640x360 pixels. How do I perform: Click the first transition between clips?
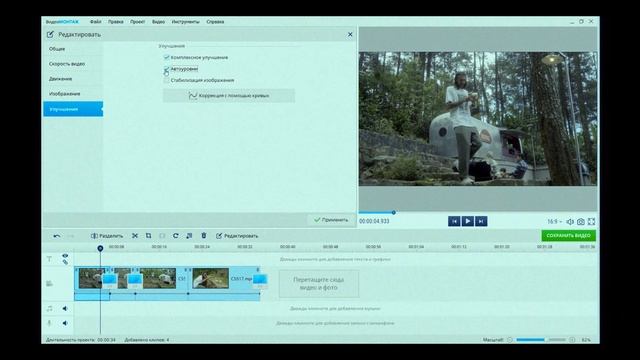coord(109,280)
